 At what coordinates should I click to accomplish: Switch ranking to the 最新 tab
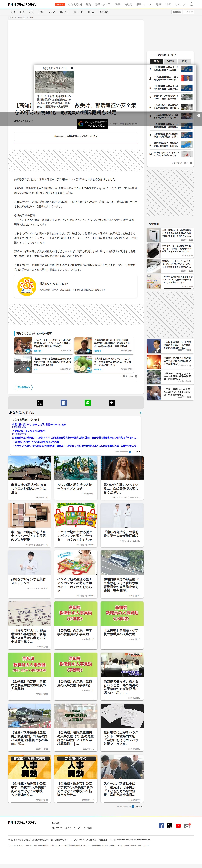click(x=156, y=61)
